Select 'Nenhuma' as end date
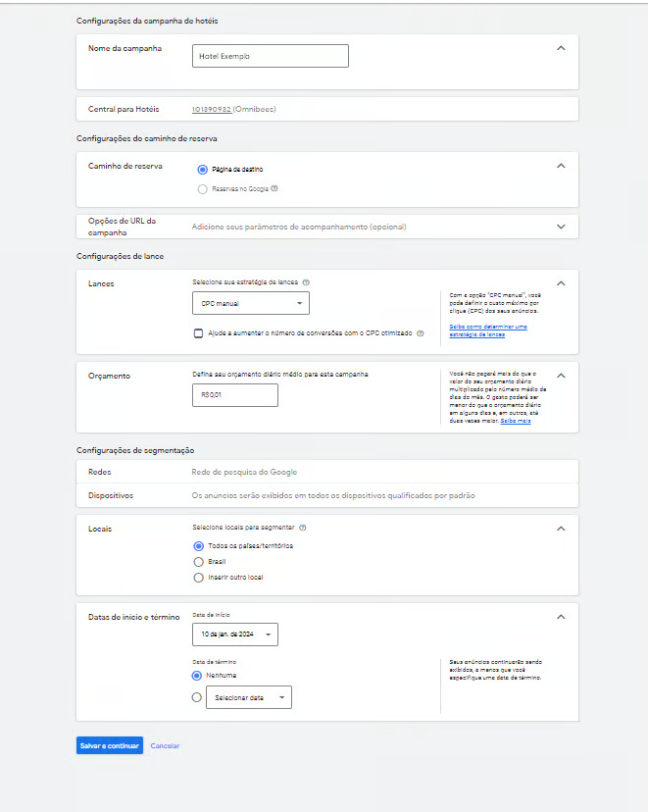The width and height of the screenshot is (648, 812). (x=197, y=676)
